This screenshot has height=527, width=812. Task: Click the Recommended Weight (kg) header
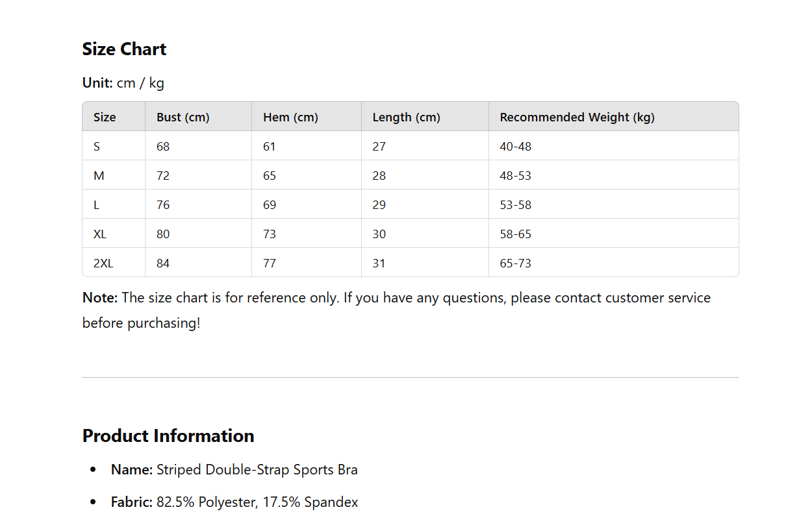click(577, 117)
